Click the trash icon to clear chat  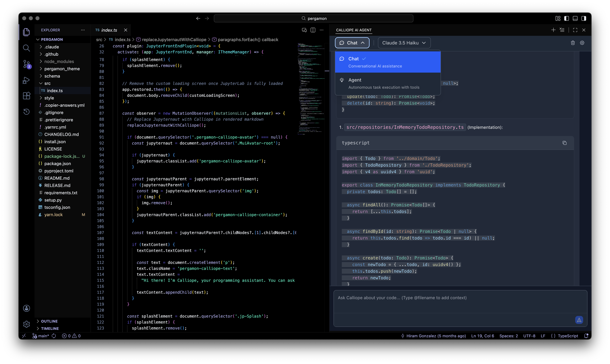pyautogui.click(x=573, y=43)
